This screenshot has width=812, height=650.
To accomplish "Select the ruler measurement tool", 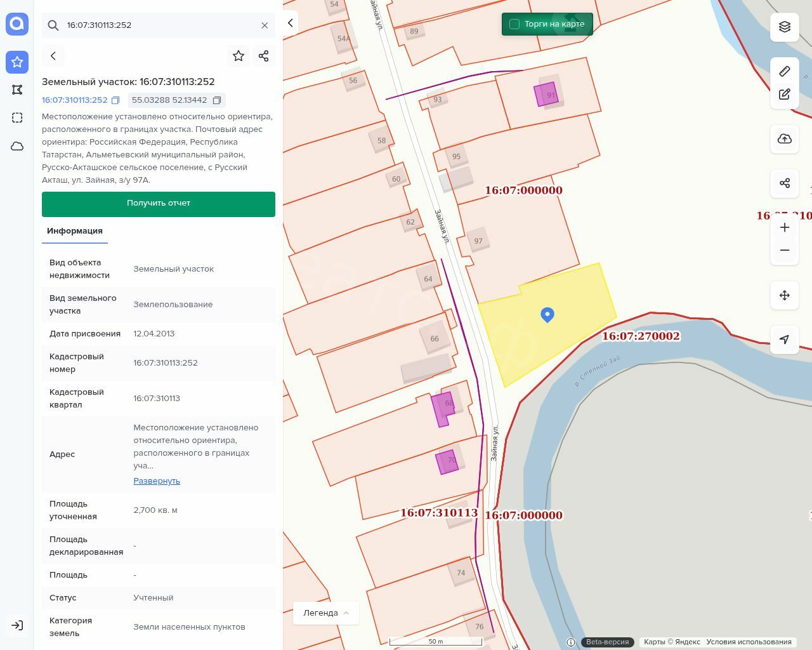I will coord(785,71).
